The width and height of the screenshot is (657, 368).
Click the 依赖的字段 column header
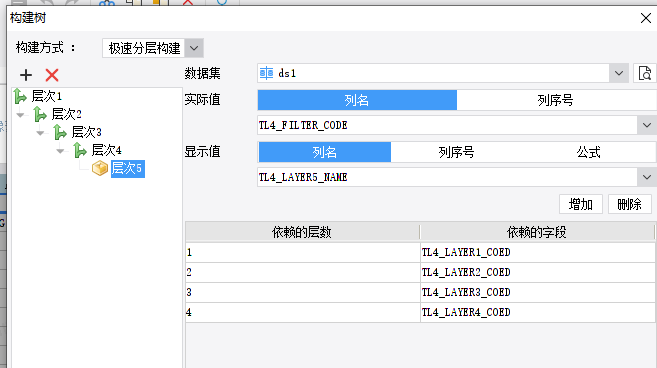537,232
